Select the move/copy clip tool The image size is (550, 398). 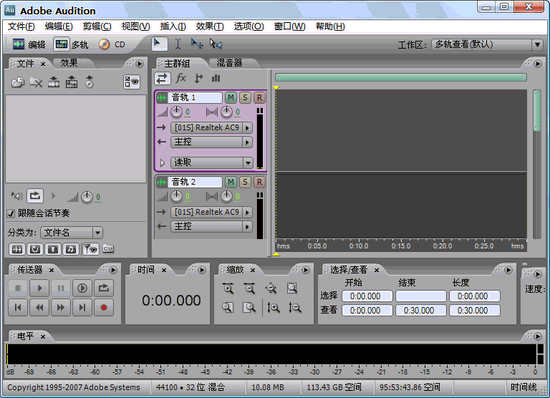[x=196, y=44]
